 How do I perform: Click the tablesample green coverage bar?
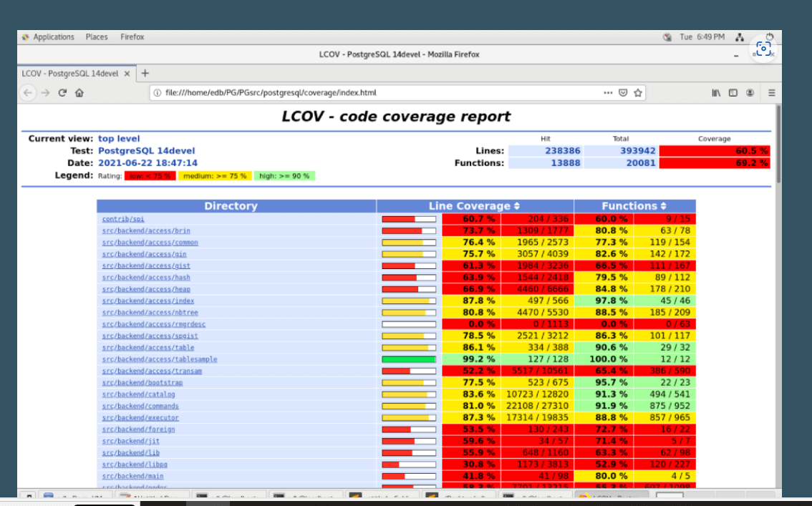(409, 359)
